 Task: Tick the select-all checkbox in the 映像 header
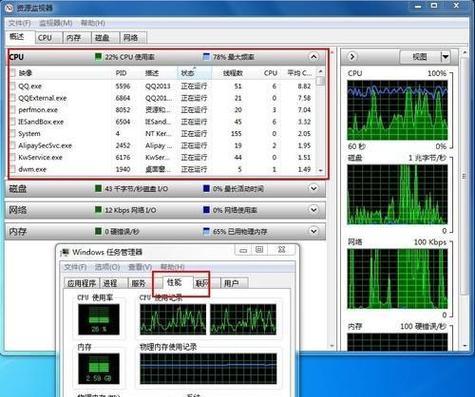coord(13,73)
